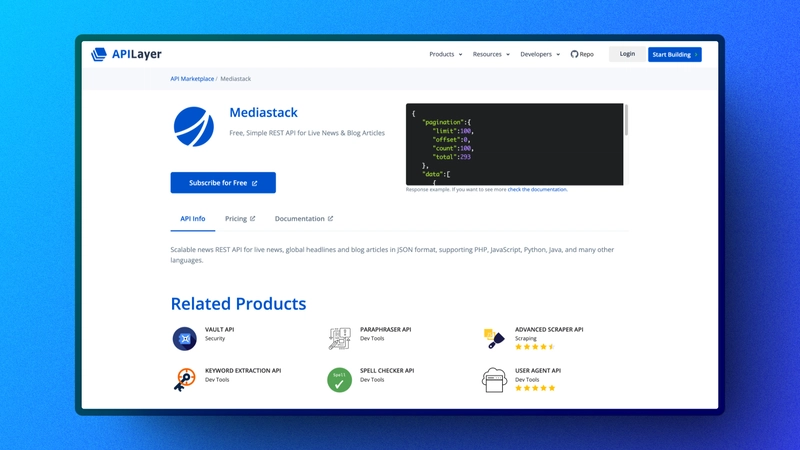Click the Related Products heading

click(x=238, y=304)
